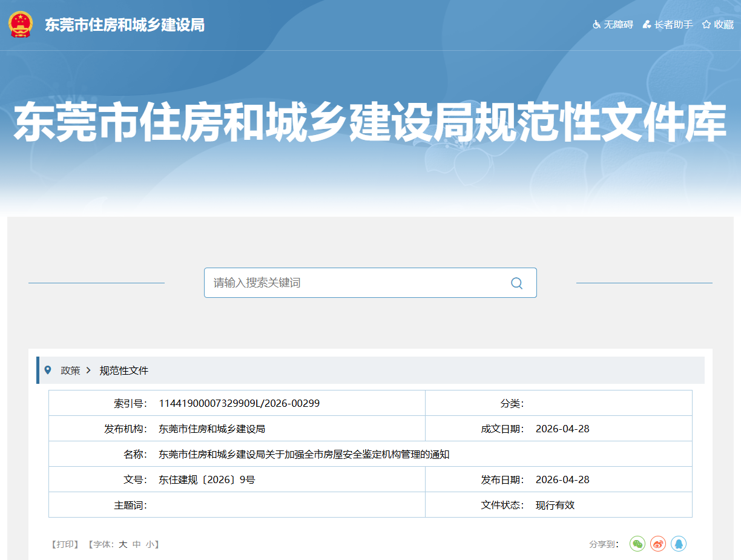Image resolution: width=741 pixels, height=560 pixels.
Task: Click the breadcrumb chevron after 政策
Action: click(88, 371)
